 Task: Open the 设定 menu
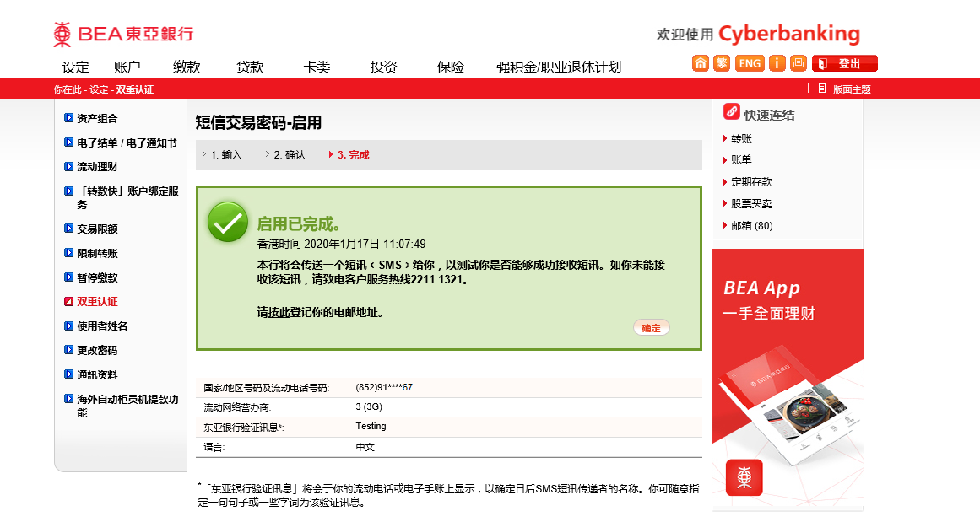point(76,67)
